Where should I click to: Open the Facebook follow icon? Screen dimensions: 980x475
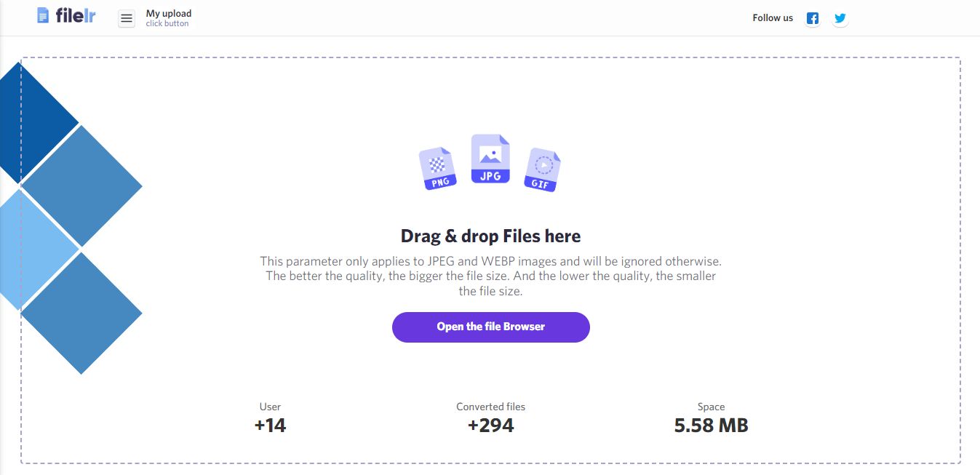pos(813,18)
